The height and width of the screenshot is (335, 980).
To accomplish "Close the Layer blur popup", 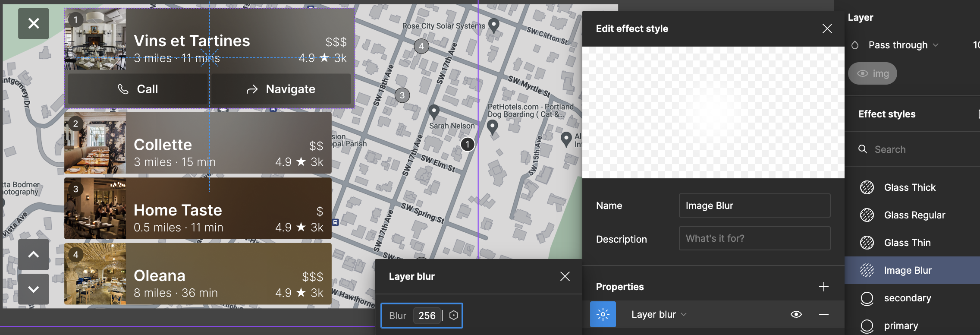I will [x=565, y=276].
